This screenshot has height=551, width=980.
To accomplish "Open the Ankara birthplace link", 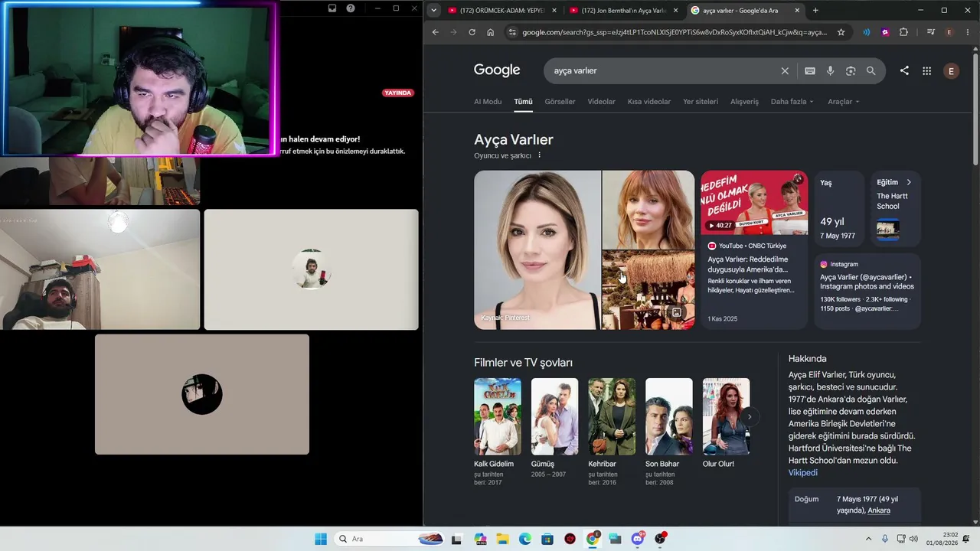I will point(879,510).
